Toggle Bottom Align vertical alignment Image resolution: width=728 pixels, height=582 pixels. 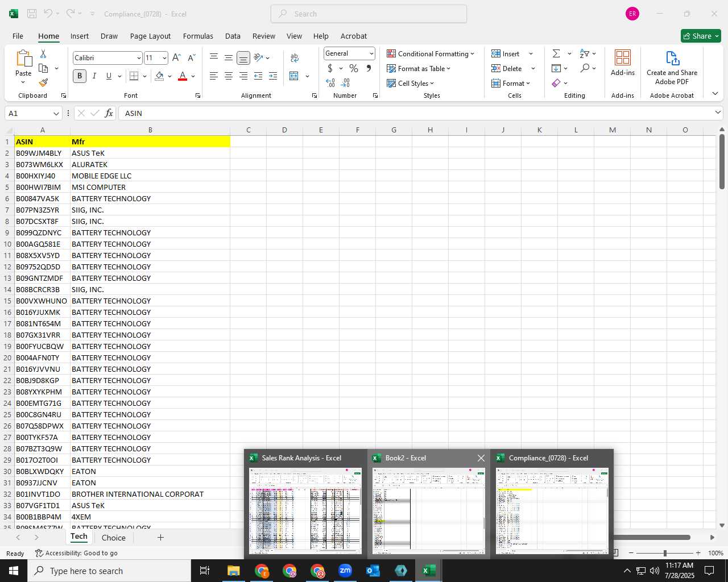click(x=243, y=57)
